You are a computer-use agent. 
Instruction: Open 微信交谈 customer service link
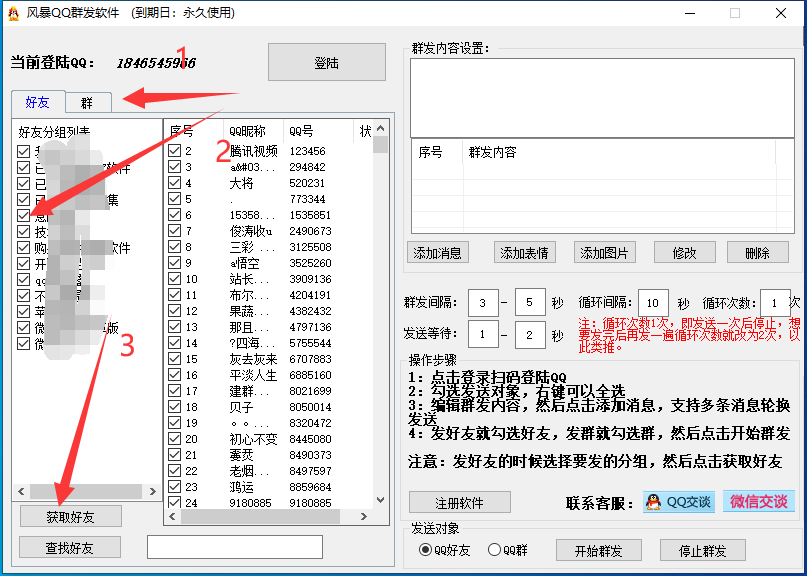(759, 501)
